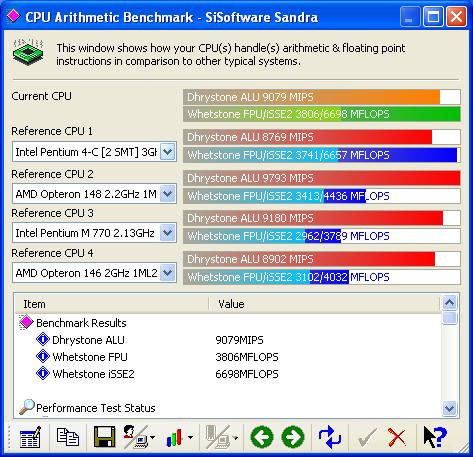Open Reference CPU 2 AMD Opteron 148 dropdown
This screenshot has height=457, width=473.
click(94, 194)
